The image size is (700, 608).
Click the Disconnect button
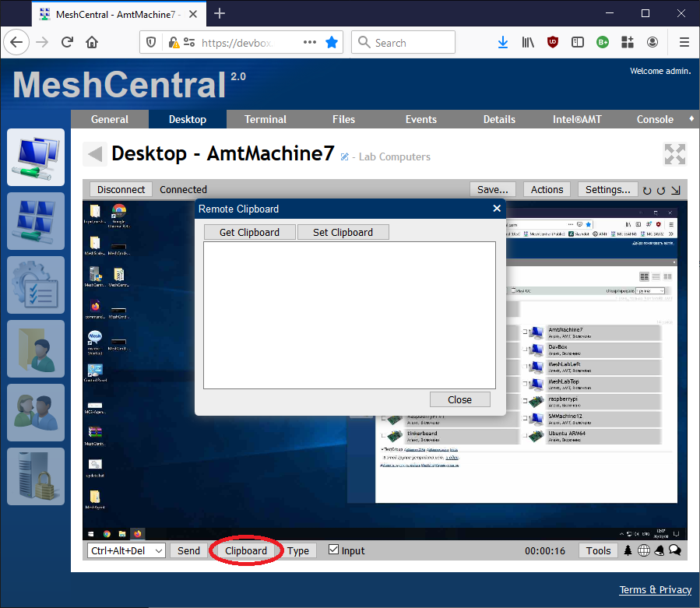point(121,190)
